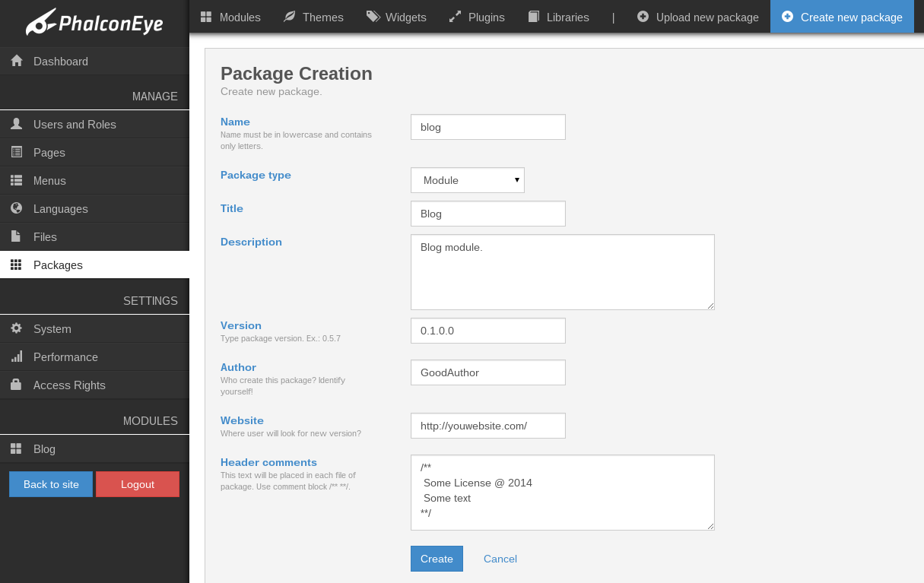The width and height of the screenshot is (924, 583).
Task: Click the System gear icon
Action: (x=17, y=328)
